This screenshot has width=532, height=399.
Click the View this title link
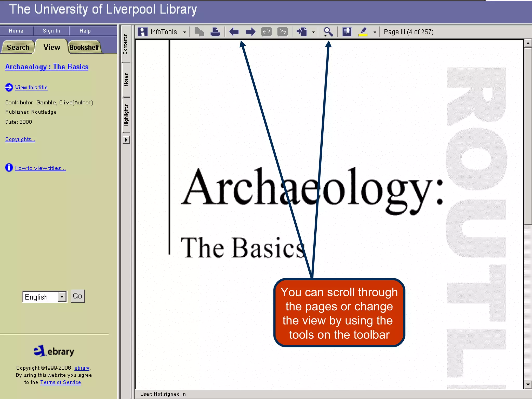click(31, 88)
